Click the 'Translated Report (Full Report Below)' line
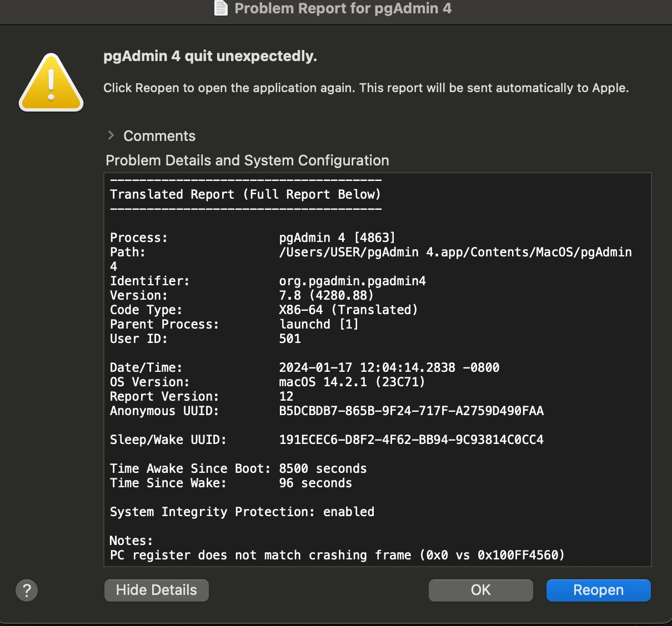The image size is (672, 626). (245, 194)
